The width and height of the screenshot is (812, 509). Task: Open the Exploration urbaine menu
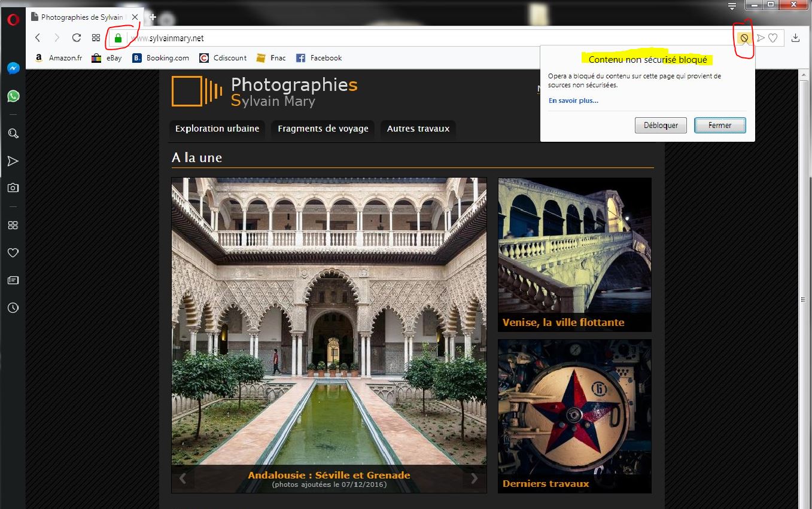tap(217, 129)
